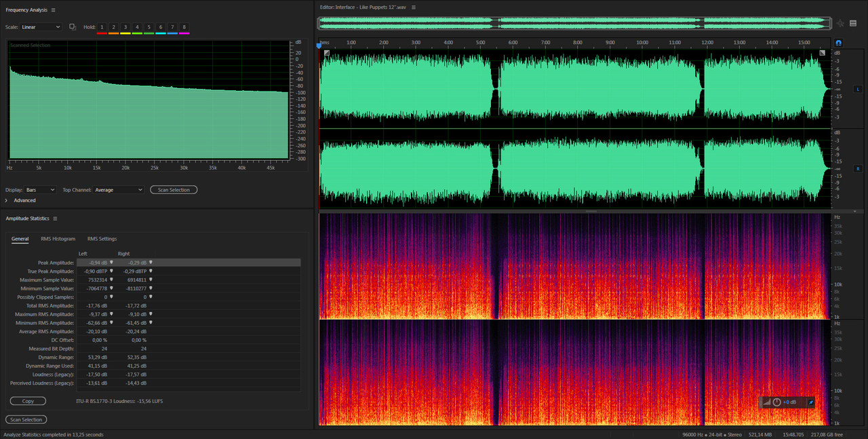Toggle Hold button 5

(149, 27)
